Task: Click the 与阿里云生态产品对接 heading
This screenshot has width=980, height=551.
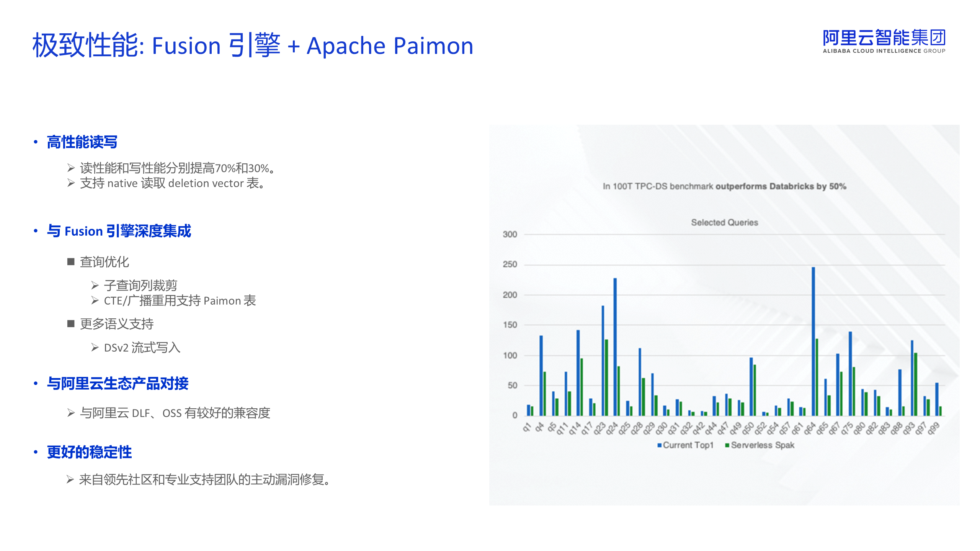Action: [x=118, y=383]
